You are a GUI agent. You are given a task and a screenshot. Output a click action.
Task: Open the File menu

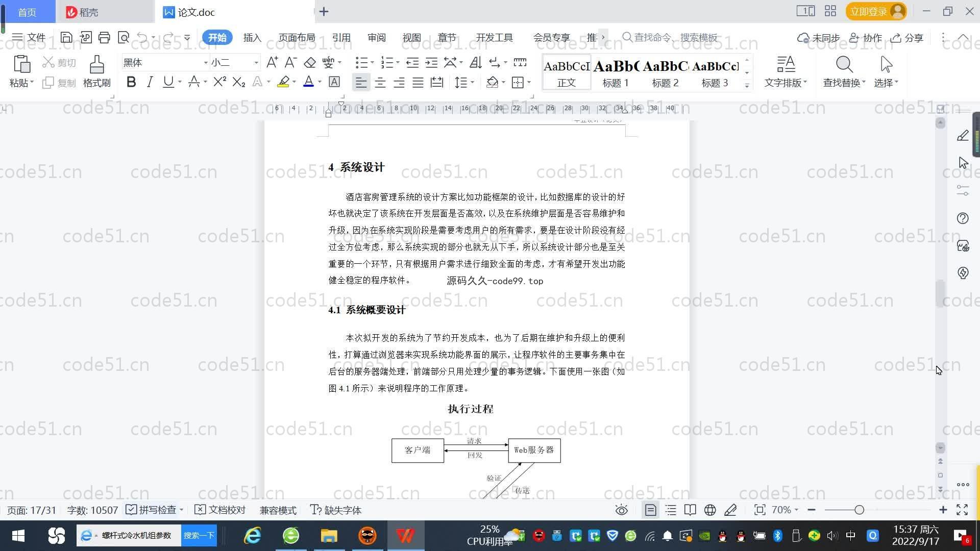(29, 37)
